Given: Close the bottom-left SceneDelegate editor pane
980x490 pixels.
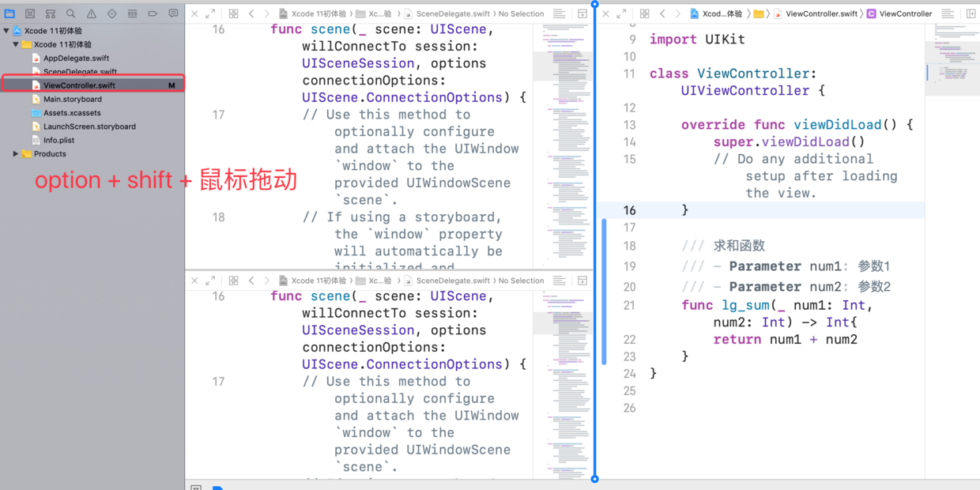Looking at the screenshot, I should (194, 281).
